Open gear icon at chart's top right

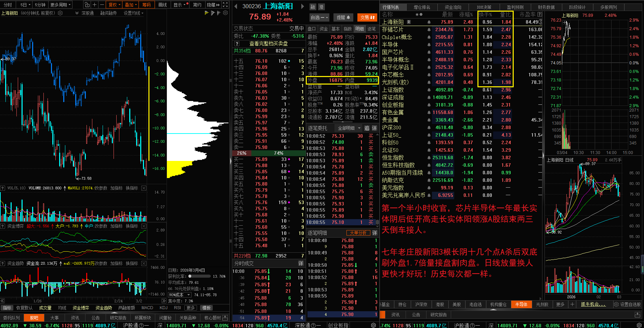(225, 13)
